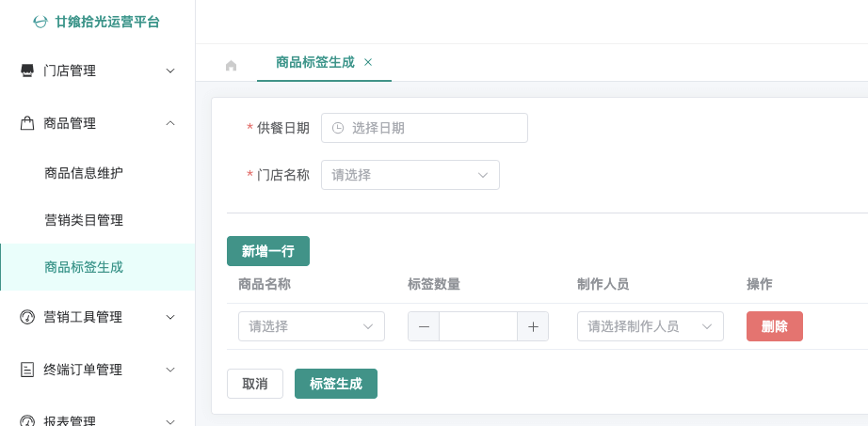
Task: Open the 门店管理 menu
Action: 97,71
